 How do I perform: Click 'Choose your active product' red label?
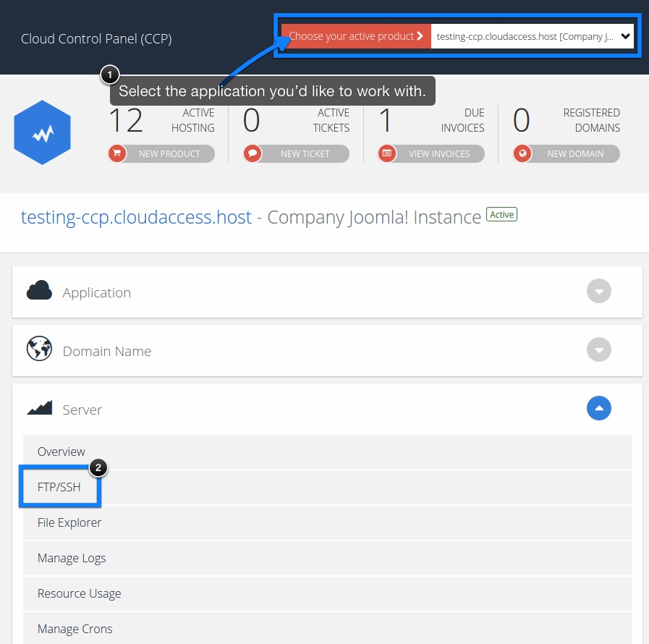356,36
